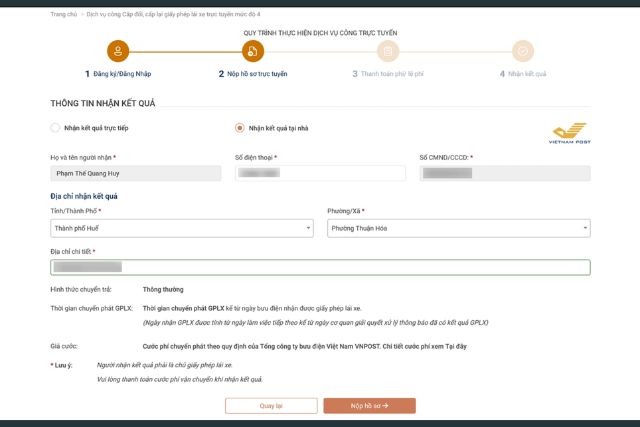
Task: Focus the Địa chỉ chi tiết field
Action: click(320, 267)
